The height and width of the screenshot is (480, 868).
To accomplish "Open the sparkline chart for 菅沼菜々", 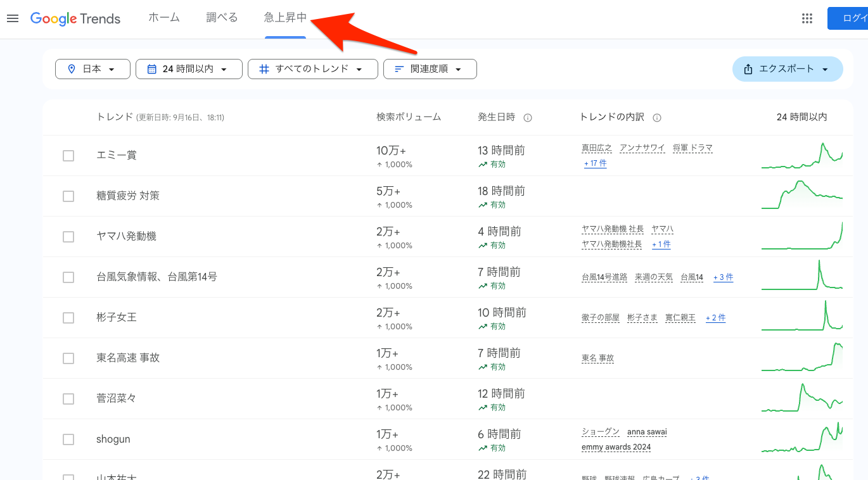I will pos(802,398).
